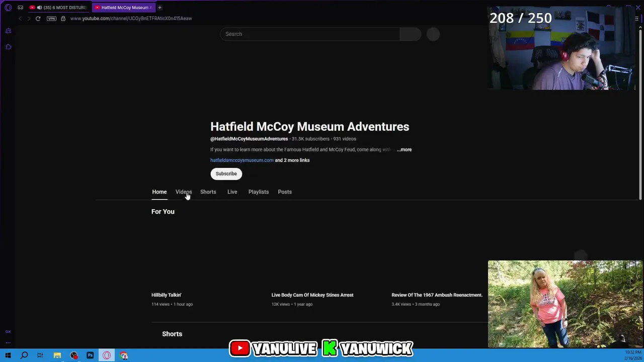This screenshot has width=644, height=362.
Task: Switch to the Live channel tab
Action: (x=232, y=192)
